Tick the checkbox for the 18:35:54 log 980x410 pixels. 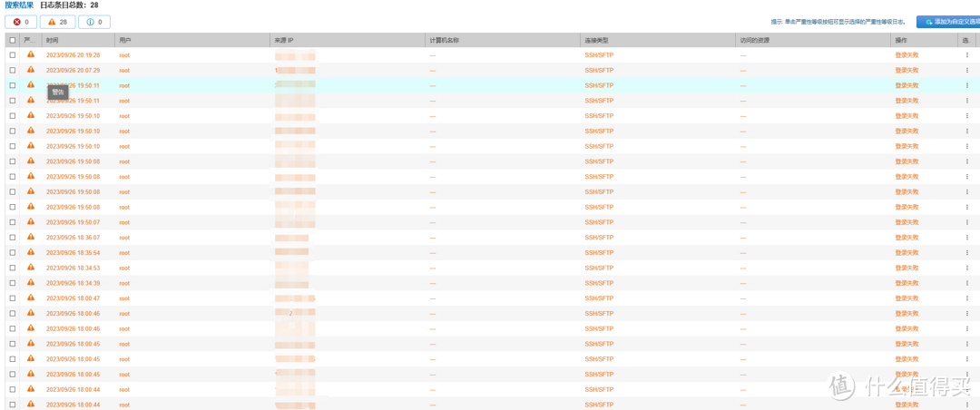[x=13, y=252]
